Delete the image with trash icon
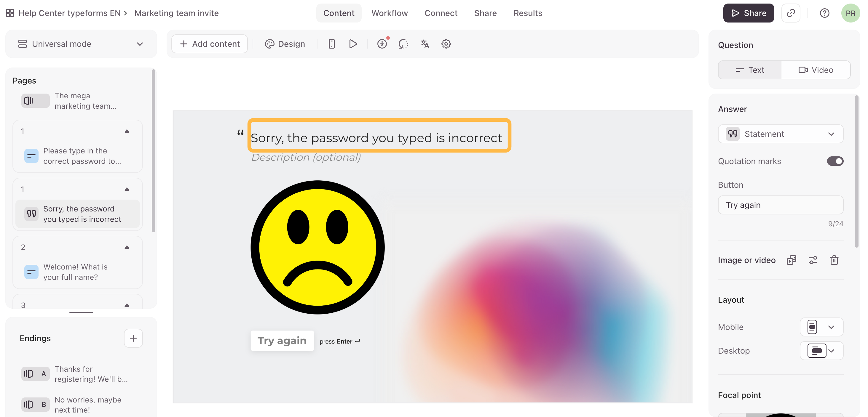868x417 pixels. (x=834, y=260)
